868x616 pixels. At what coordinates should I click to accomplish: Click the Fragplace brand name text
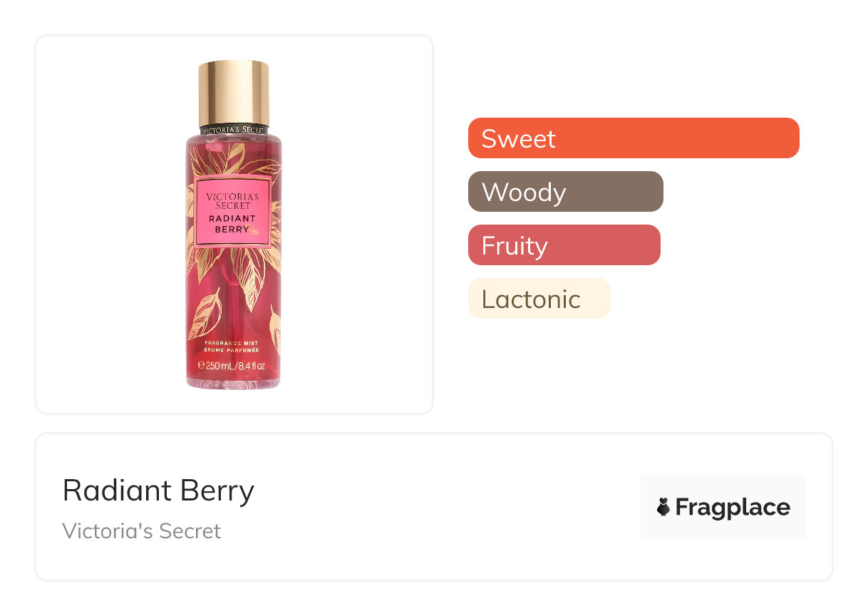pyautogui.click(x=733, y=507)
